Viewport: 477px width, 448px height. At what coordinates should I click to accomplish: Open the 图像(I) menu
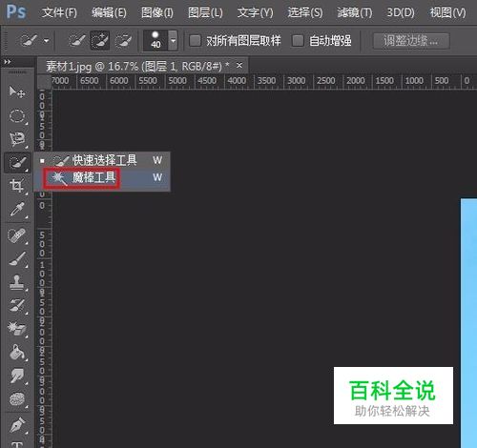point(157,12)
